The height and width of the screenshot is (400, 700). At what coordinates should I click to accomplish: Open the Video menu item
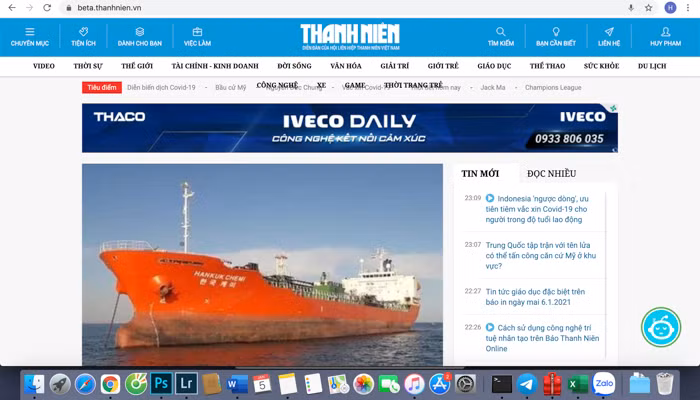(x=44, y=66)
